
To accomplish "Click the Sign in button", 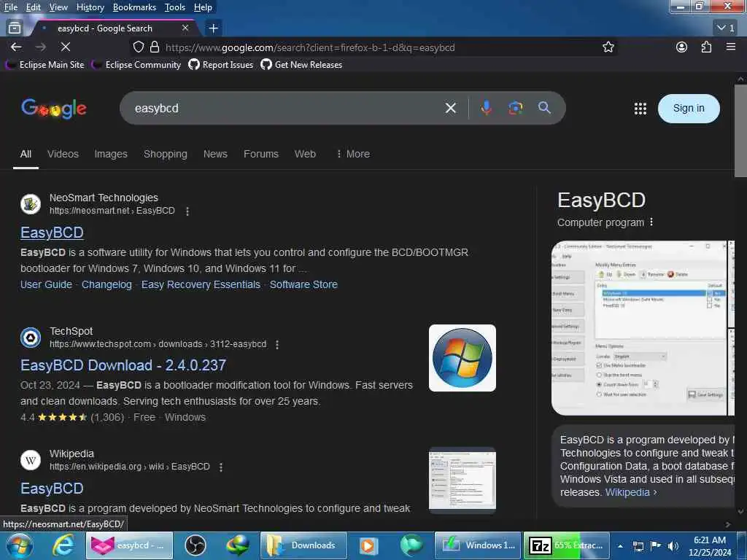I will (x=689, y=109).
